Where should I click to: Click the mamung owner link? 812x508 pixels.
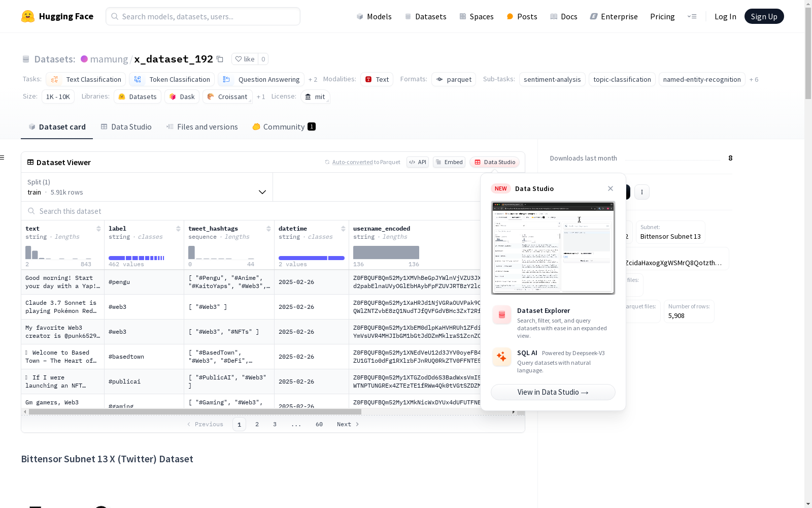click(109, 59)
